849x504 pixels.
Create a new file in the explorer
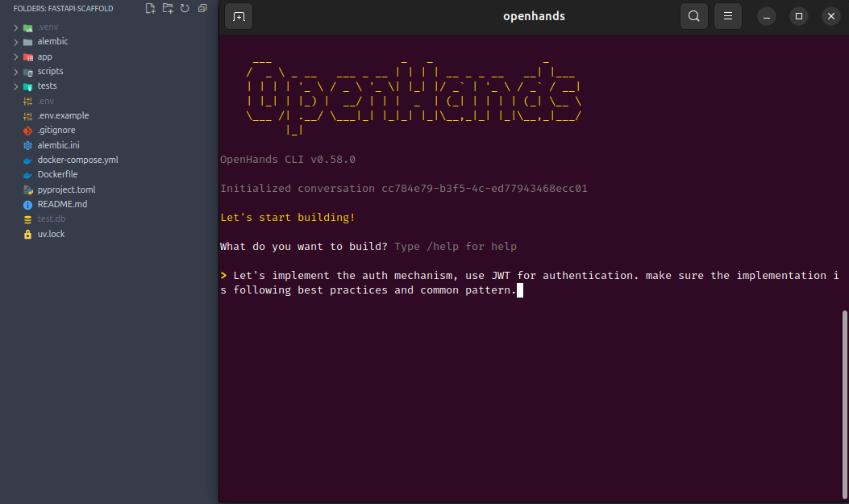point(150,8)
